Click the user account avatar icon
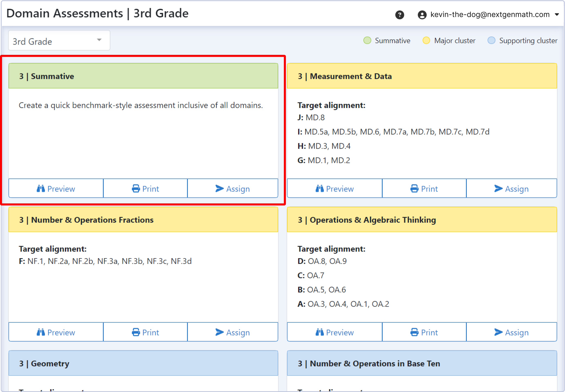Viewport: 565px width, 392px height. 422,15
